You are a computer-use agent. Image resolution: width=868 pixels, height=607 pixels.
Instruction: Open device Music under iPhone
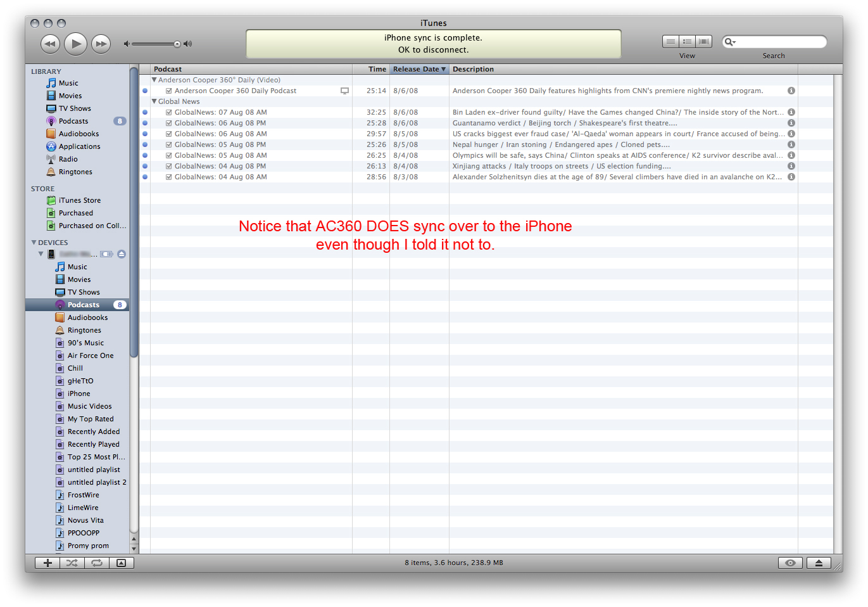coord(77,267)
